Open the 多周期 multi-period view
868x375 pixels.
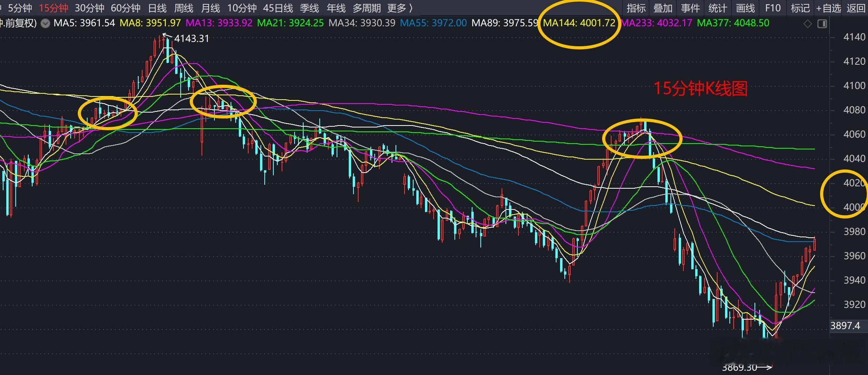point(367,8)
